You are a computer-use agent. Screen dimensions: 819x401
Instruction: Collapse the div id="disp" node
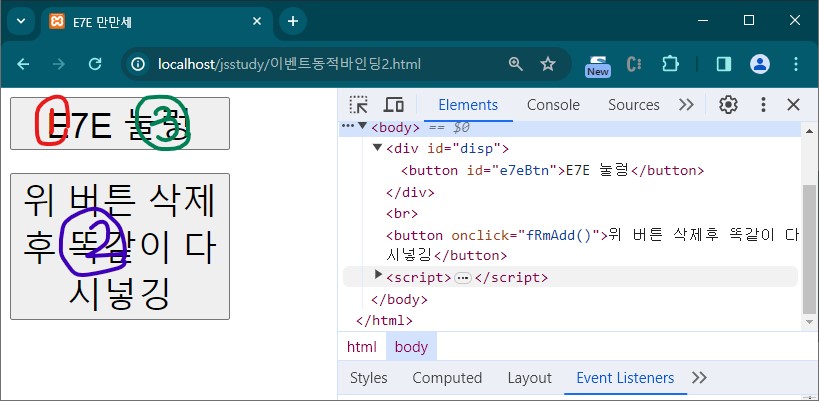point(378,148)
